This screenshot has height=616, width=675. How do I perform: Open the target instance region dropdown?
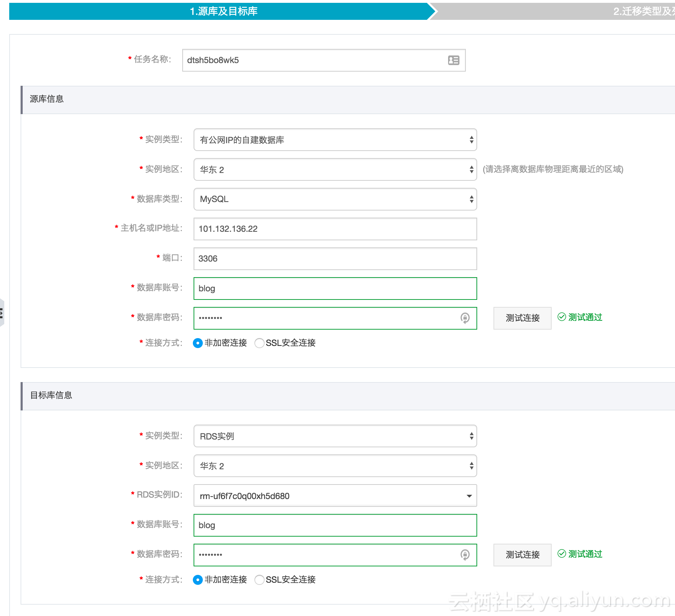335,466
